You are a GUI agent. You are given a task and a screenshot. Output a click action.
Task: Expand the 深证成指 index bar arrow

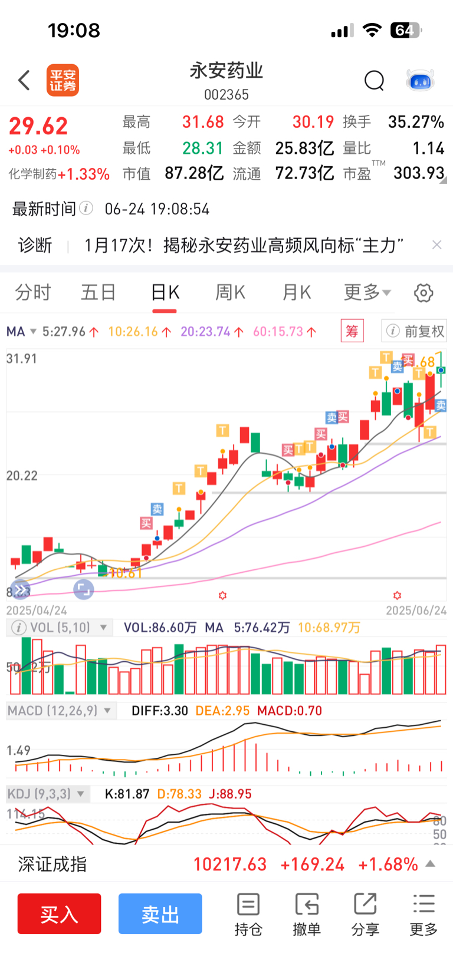pos(431,864)
